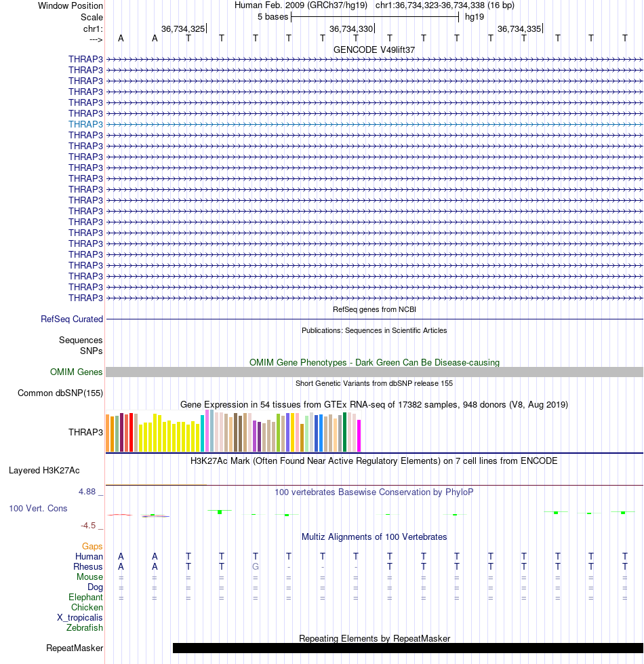
Task: Click the -4.5 lower conservation scale value
Action: click(x=88, y=526)
